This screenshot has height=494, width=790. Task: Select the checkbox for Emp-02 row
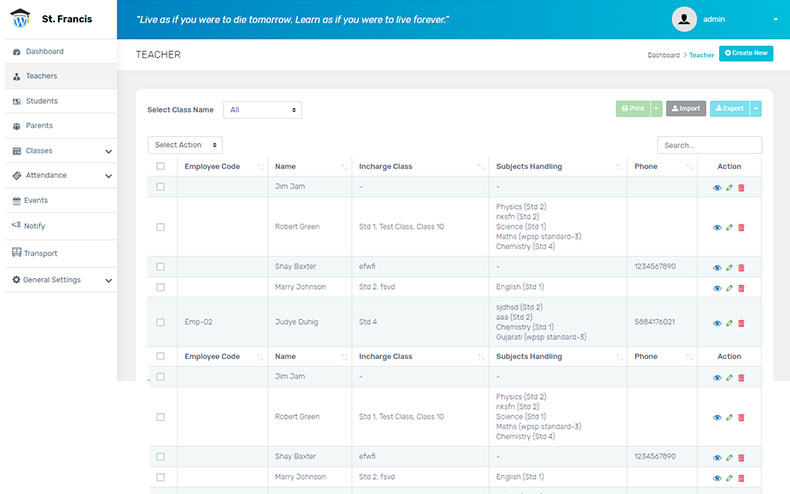[160, 323]
